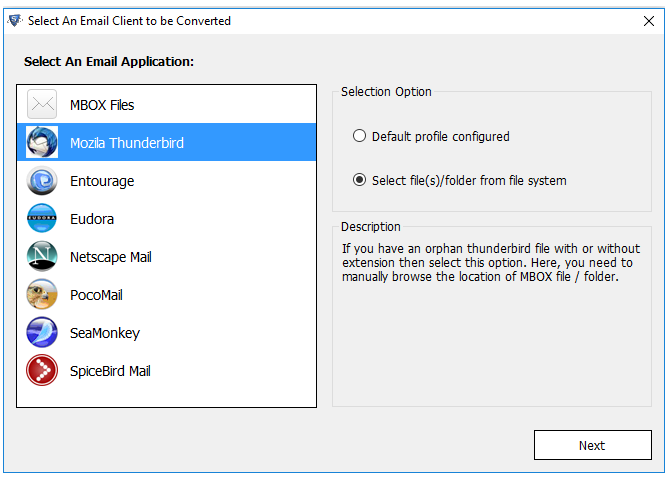Click the MBOX Files envelope icon
669x480 pixels.
coord(42,104)
